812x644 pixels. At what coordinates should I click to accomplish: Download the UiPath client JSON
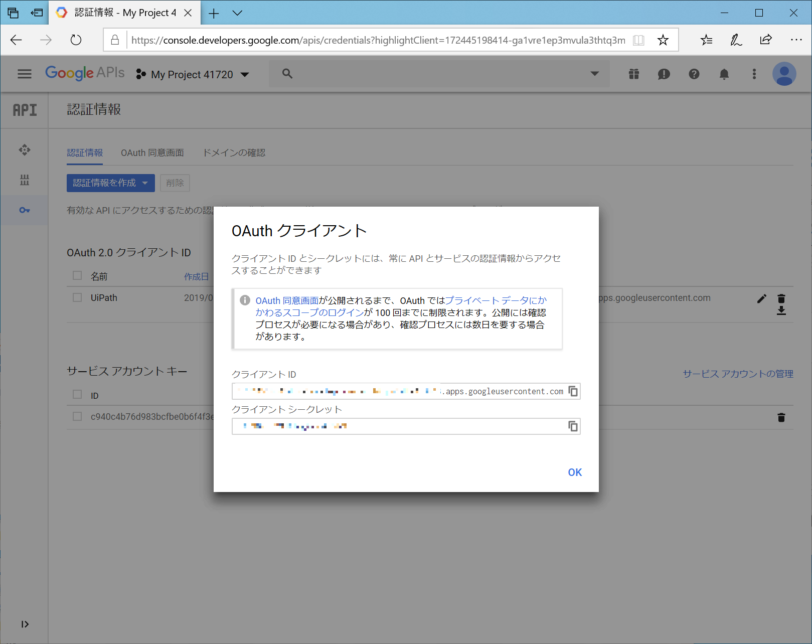click(x=781, y=311)
